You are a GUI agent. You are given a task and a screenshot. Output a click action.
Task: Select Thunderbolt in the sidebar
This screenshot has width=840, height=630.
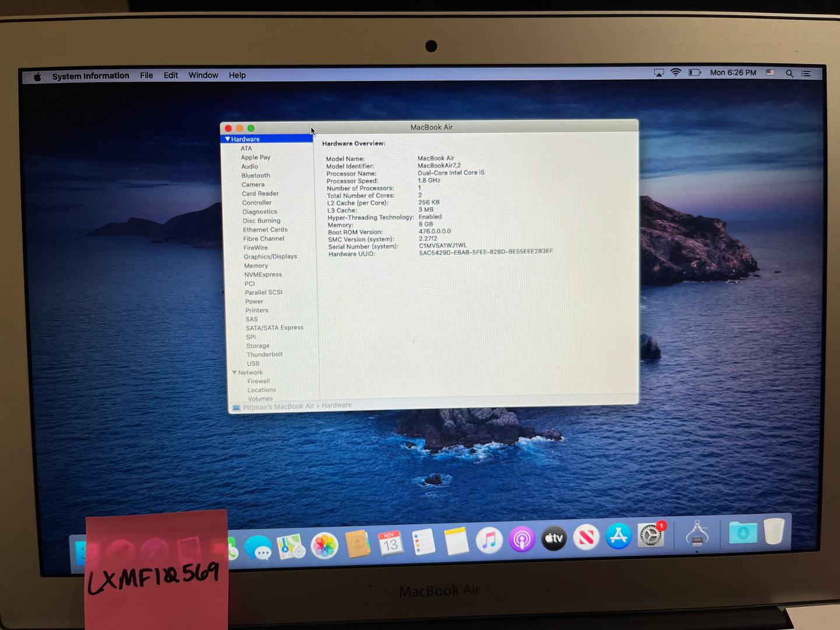pos(264,355)
